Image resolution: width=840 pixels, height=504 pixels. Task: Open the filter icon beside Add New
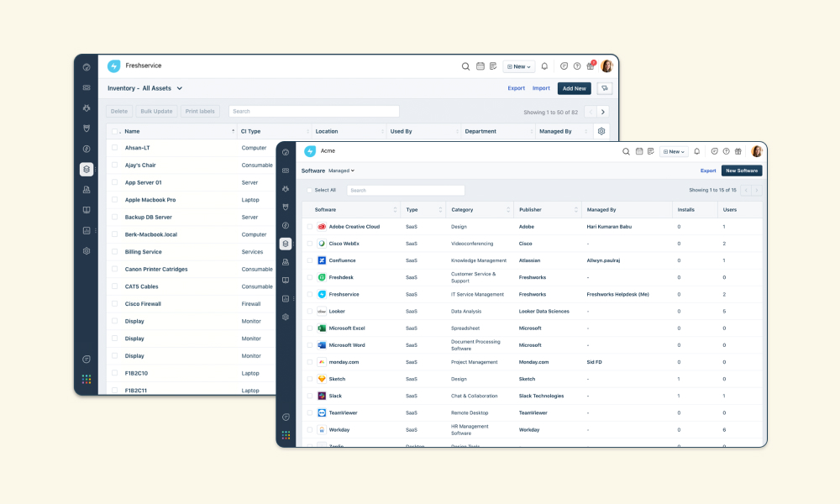point(604,88)
